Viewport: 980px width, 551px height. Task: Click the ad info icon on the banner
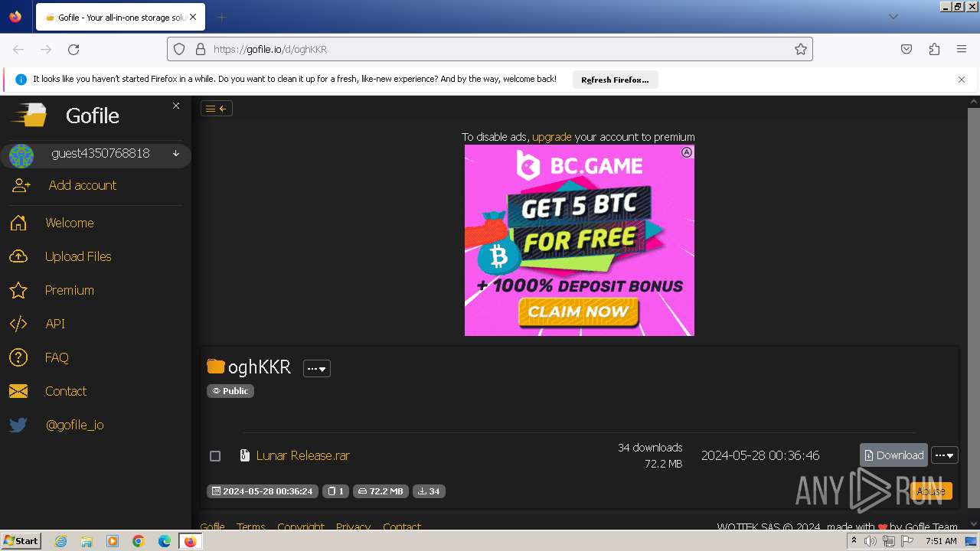(687, 152)
